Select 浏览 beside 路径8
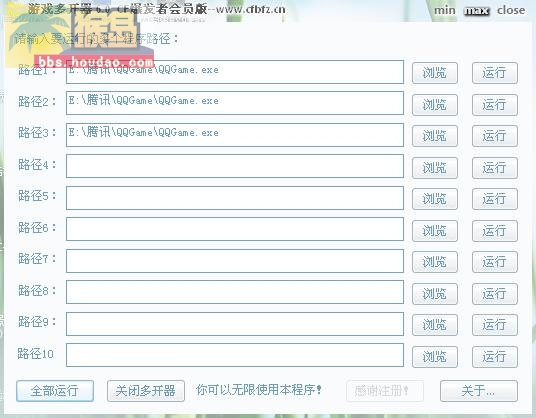The width and height of the screenshot is (536, 418). point(434,294)
